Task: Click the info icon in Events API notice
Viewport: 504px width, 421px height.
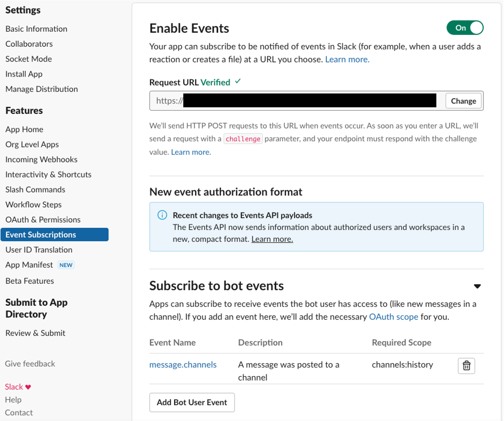Action: click(162, 215)
